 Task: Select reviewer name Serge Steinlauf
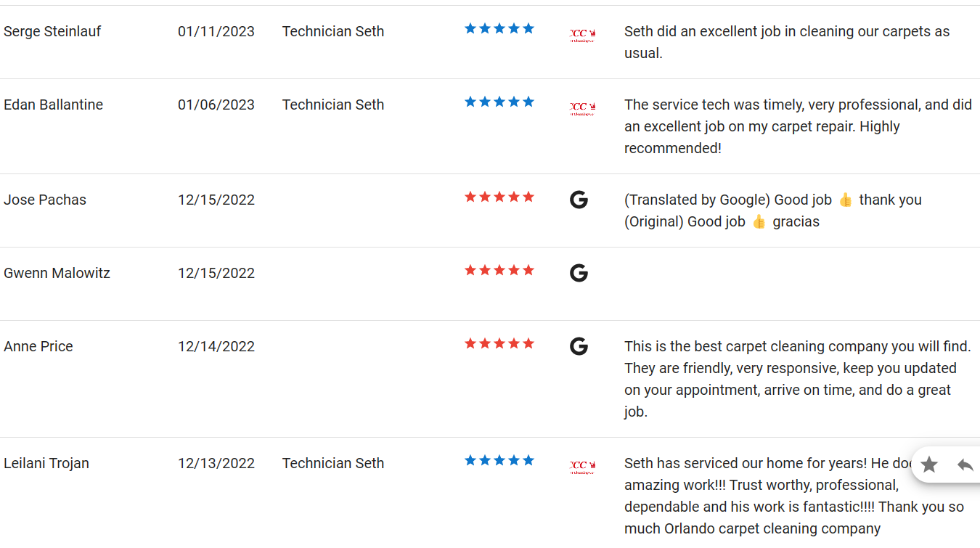click(x=52, y=31)
